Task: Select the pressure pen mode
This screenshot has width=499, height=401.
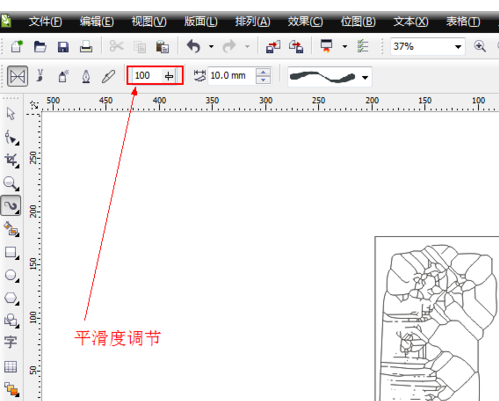Action: [108, 76]
